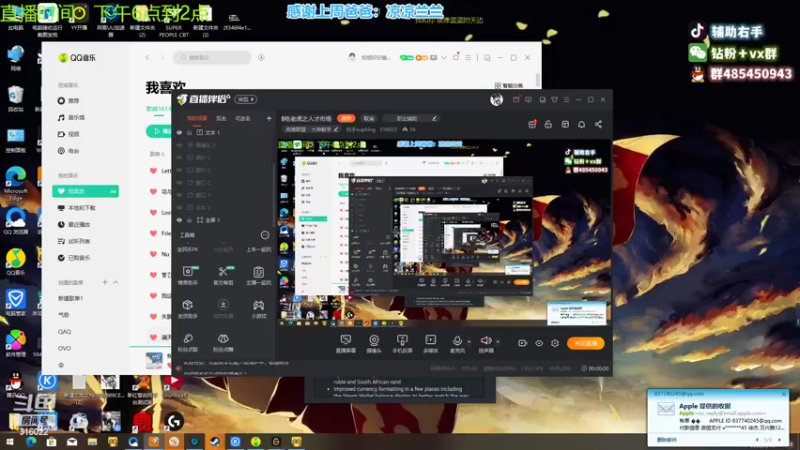The height and width of the screenshot is (450, 800).
Task: Toggle visibility of 窗口 1 source
Action: [x=179, y=195]
